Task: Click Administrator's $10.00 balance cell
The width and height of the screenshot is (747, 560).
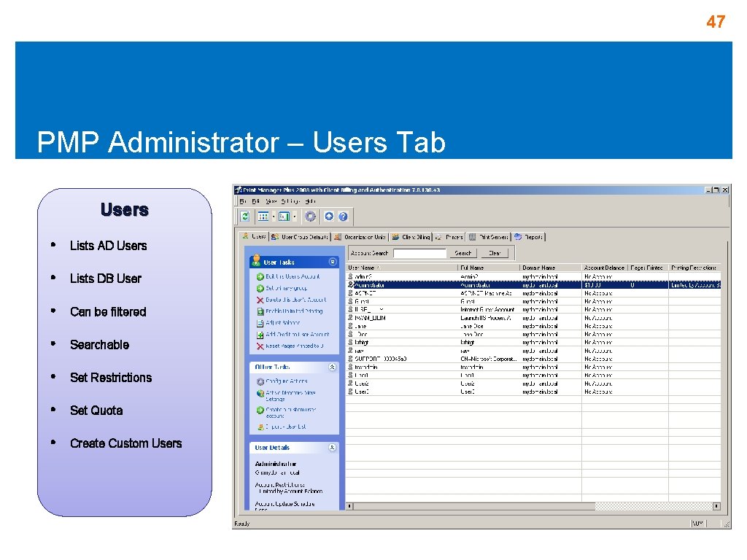Action: click(x=605, y=285)
